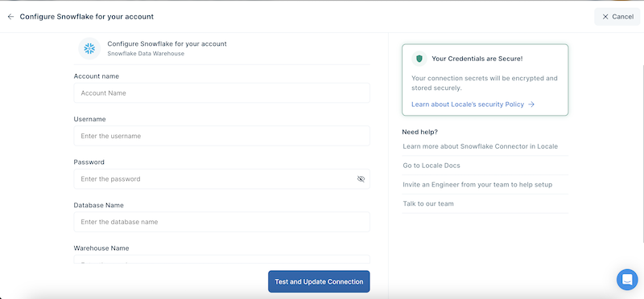This screenshot has height=299, width=644.
Task: Click the Cancel button
Action: (x=617, y=17)
